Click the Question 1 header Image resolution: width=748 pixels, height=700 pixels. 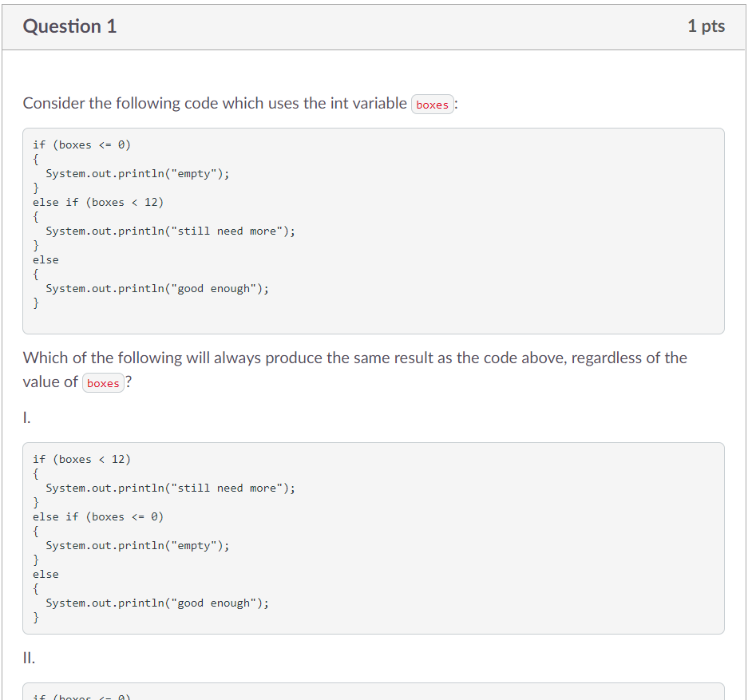pyautogui.click(x=69, y=26)
